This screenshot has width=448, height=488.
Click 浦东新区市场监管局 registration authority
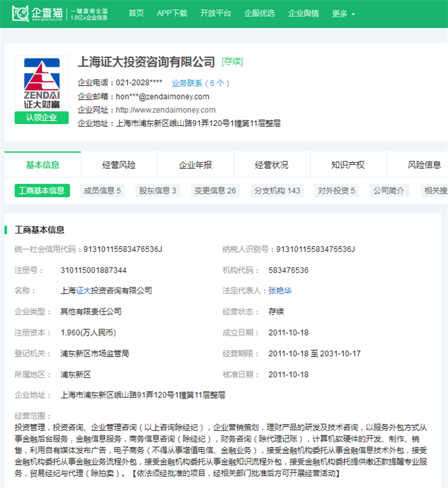94,353
